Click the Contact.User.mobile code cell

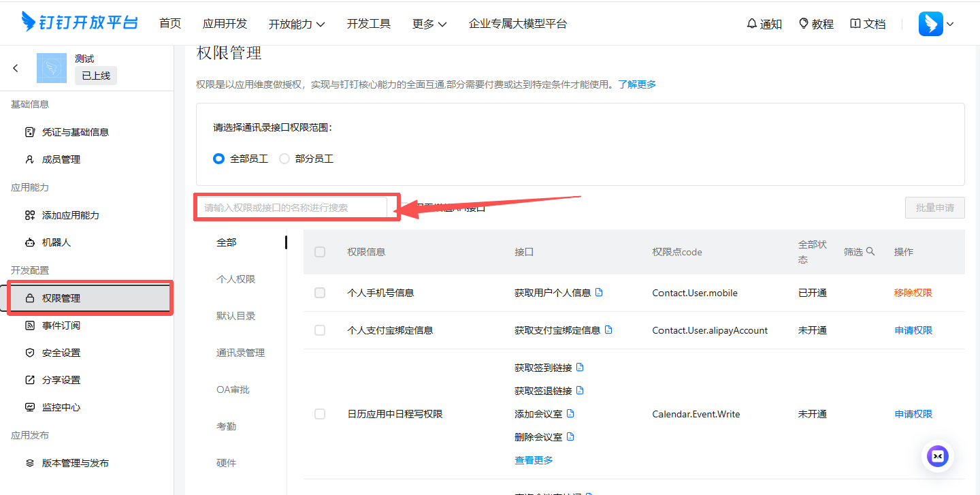tap(695, 293)
